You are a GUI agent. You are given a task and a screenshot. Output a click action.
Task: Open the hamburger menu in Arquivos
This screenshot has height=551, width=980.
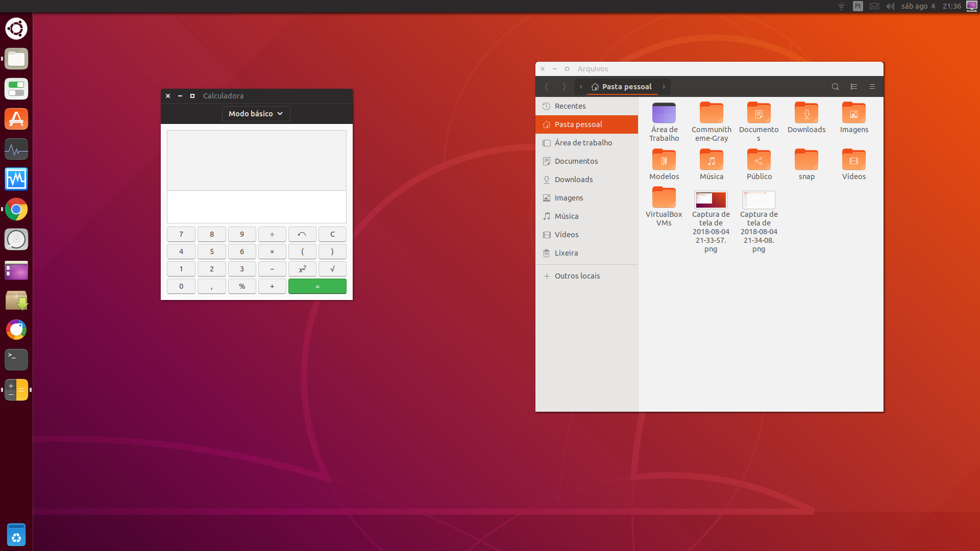(x=872, y=87)
